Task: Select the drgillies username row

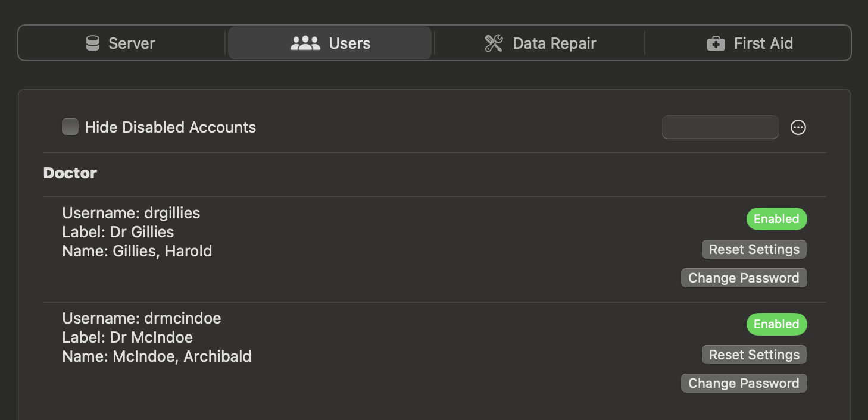Action: point(131,213)
